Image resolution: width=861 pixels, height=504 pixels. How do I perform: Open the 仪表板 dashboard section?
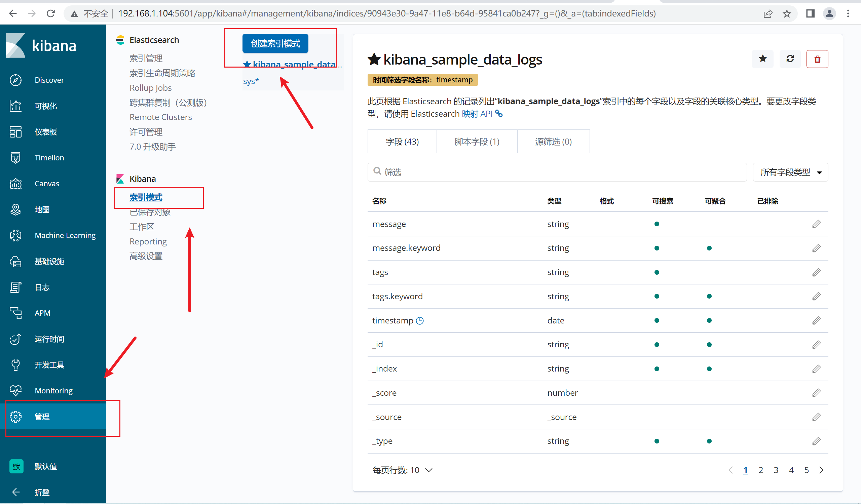click(x=45, y=132)
